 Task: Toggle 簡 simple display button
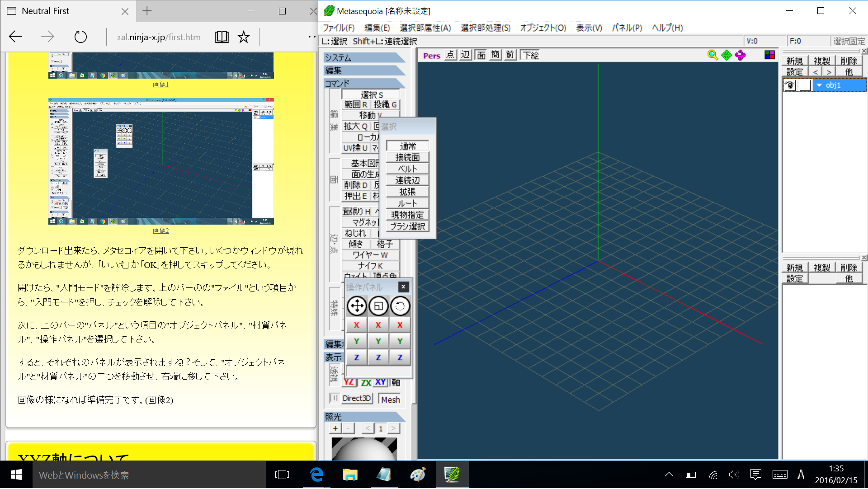495,55
